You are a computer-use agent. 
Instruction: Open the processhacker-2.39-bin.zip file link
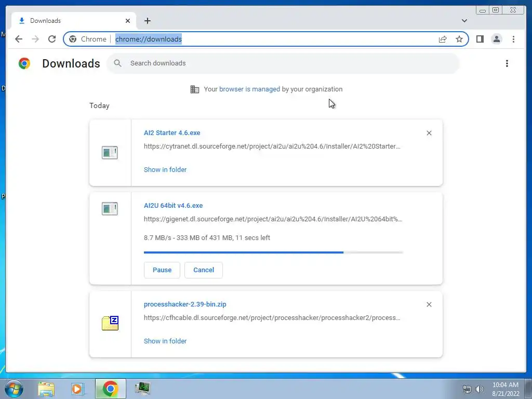coord(185,304)
